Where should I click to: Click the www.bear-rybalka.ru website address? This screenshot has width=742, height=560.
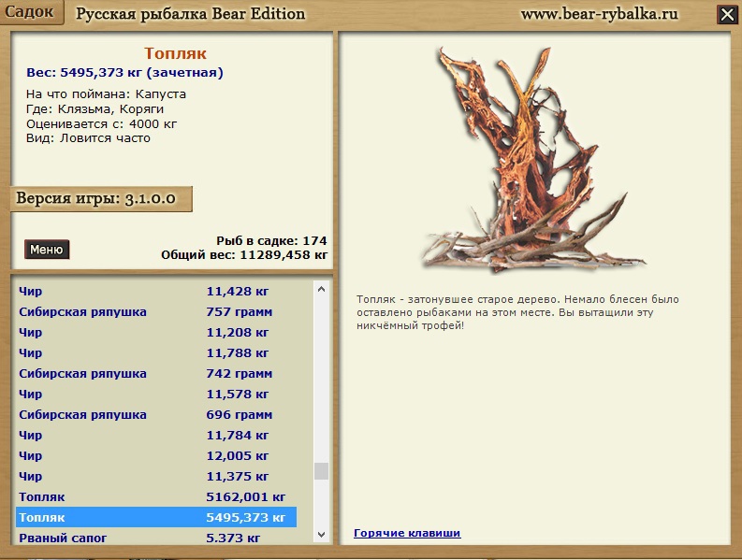point(601,14)
